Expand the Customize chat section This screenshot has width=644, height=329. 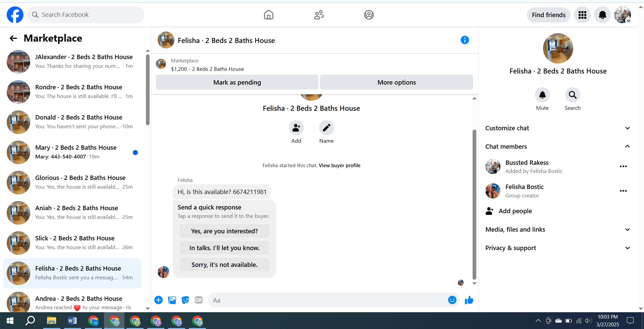(558, 128)
